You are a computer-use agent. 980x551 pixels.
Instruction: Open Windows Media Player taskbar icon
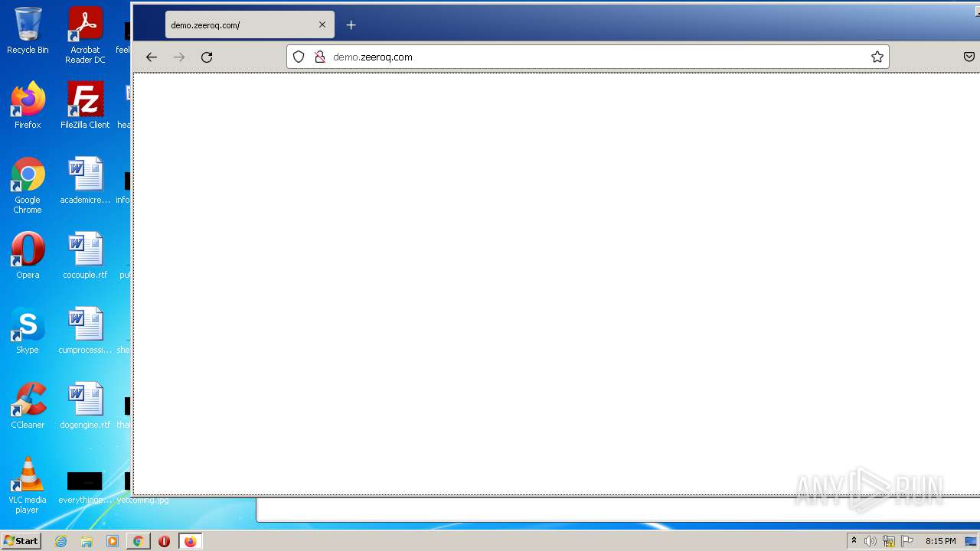coord(113,541)
